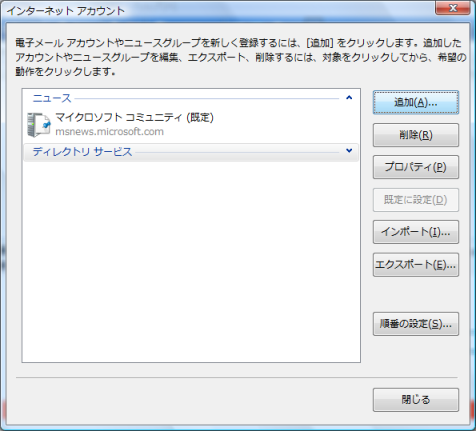The height and width of the screenshot is (431, 476).
Task: Click the ディレクトリ サービス header separator line
Action: (237, 153)
